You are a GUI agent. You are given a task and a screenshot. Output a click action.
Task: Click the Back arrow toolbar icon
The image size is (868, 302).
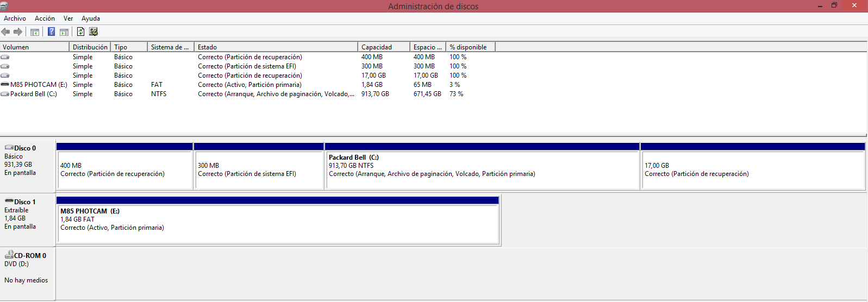point(6,32)
